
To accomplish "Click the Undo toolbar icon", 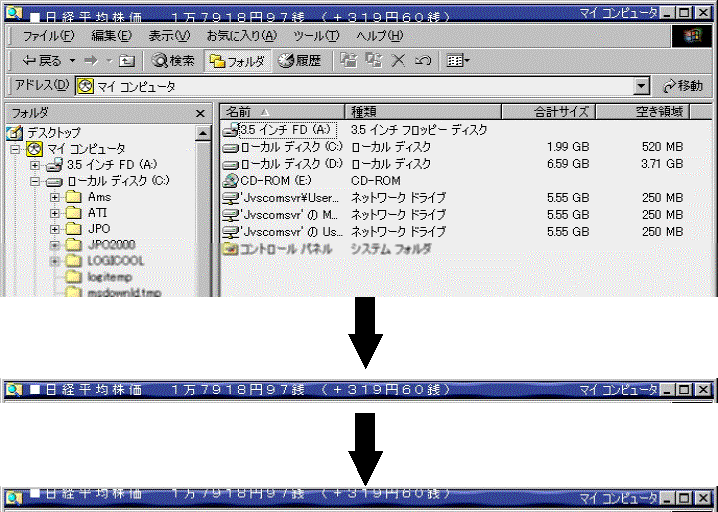I will [x=422, y=61].
